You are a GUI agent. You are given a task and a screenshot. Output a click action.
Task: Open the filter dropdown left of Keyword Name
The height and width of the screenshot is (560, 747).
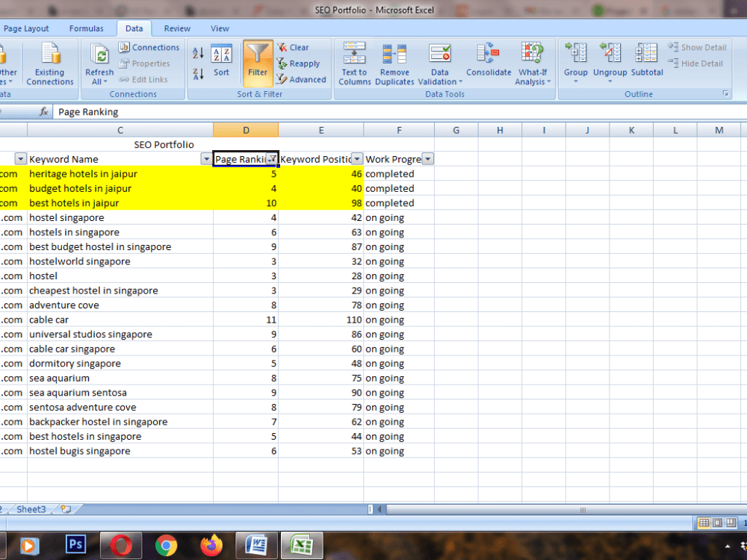click(20, 159)
